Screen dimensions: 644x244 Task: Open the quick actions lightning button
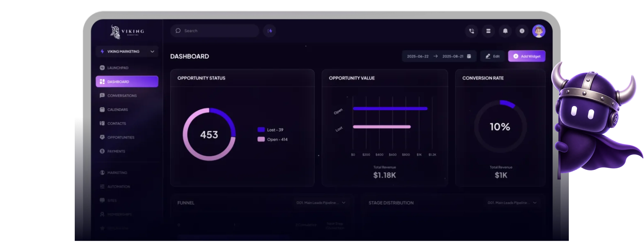tap(269, 31)
